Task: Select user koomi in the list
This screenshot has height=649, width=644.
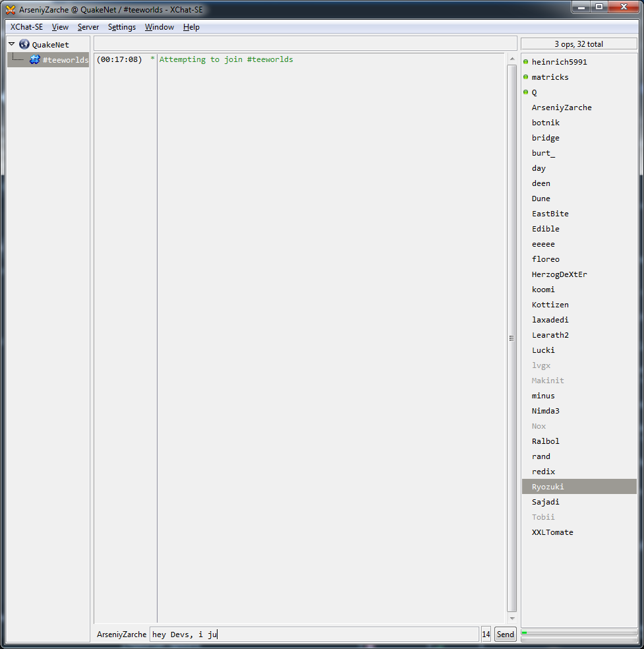Action: tap(579, 290)
